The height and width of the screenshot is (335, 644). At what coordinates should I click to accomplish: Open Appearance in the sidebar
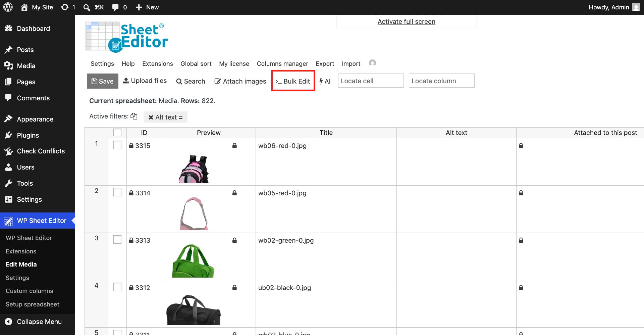[35, 119]
